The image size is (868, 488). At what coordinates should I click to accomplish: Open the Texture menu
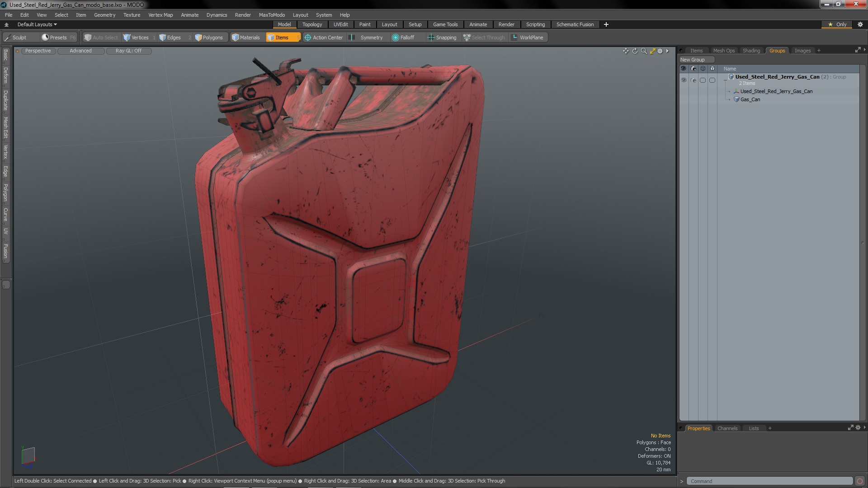(x=132, y=15)
